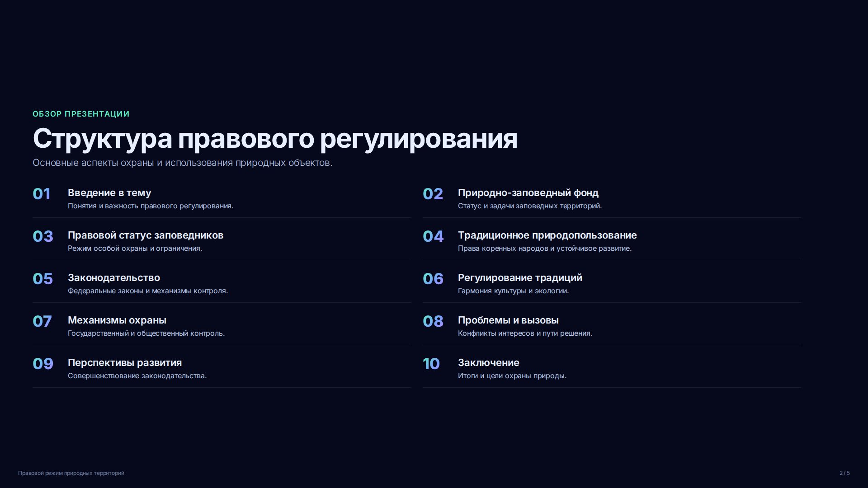Click 'Конфликты интересов и пути решения.'

pos(525,333)
